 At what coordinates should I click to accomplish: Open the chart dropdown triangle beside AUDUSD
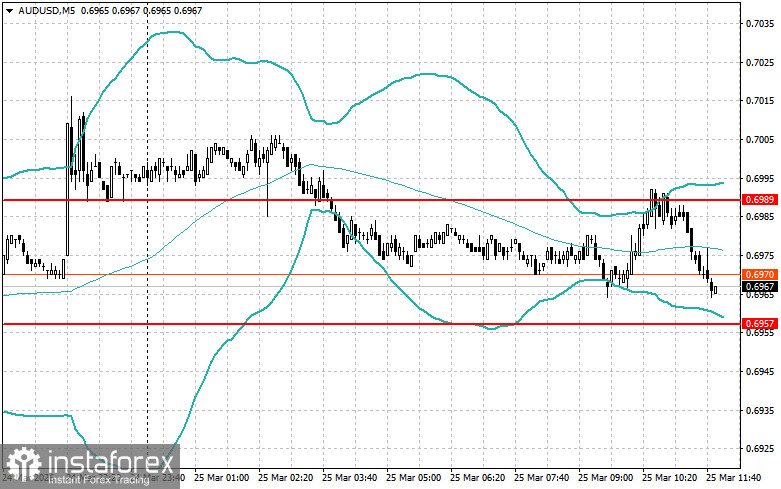(x=9, y=10)
